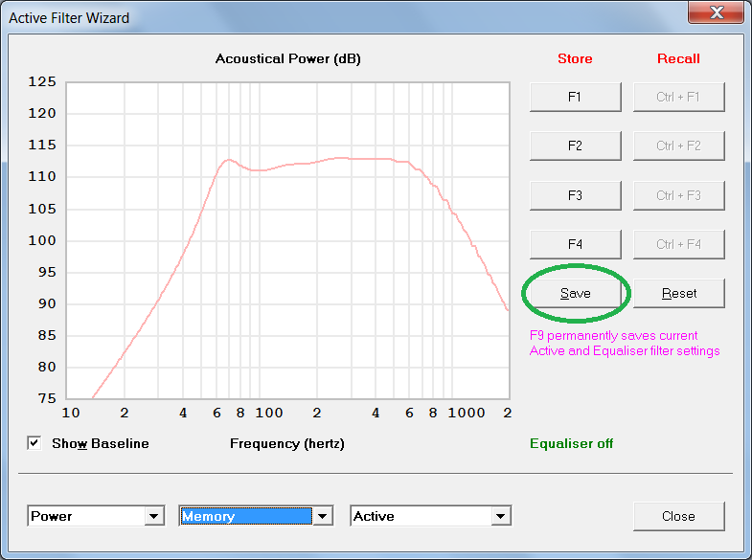Click the 125 value on the dB axis
The image size is (752, 560).
(42, 82)
